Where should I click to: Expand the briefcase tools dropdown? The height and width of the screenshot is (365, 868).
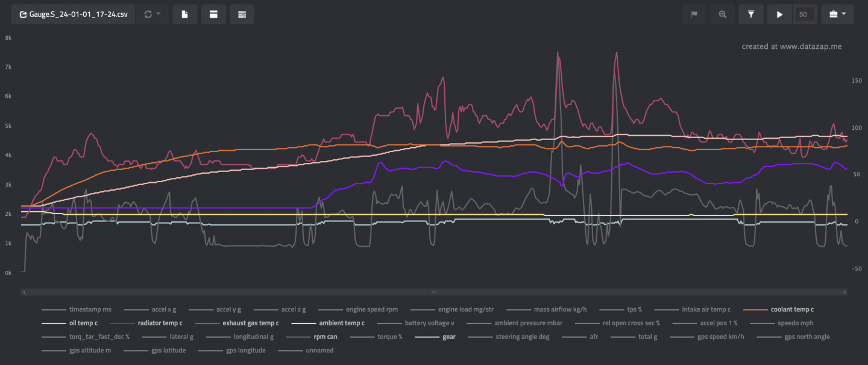click(837, 14)
